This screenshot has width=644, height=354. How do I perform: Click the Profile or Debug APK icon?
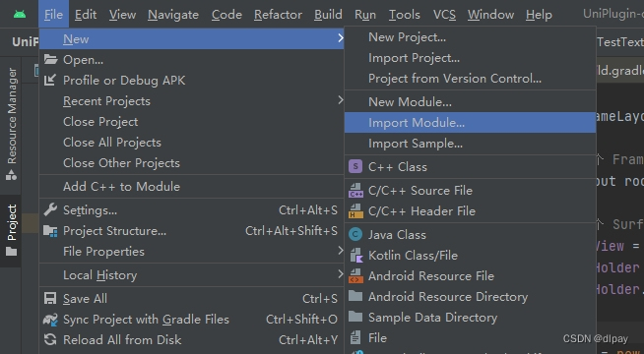(49, 80)
